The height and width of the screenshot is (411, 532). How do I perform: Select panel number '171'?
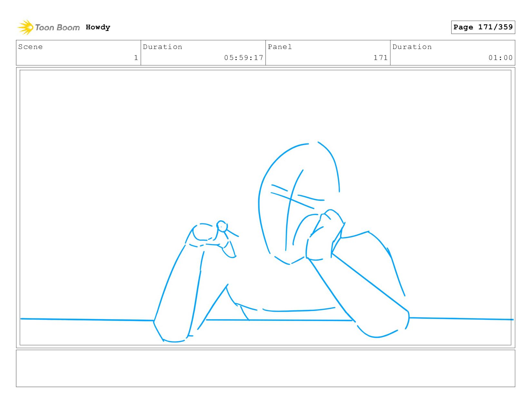(380, 58)
